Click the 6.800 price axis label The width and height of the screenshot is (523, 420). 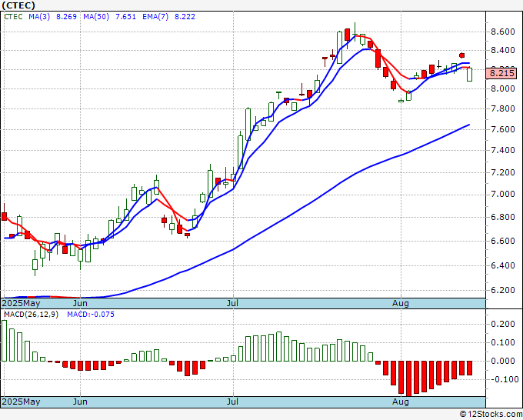tap(503, 217)
